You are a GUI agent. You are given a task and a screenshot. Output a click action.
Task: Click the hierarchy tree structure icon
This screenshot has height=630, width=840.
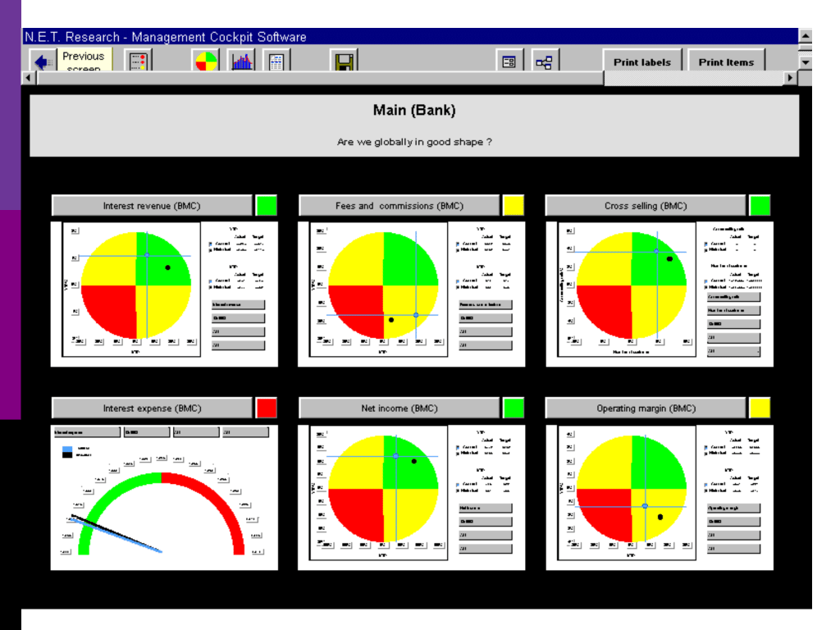tap(543, 62)
